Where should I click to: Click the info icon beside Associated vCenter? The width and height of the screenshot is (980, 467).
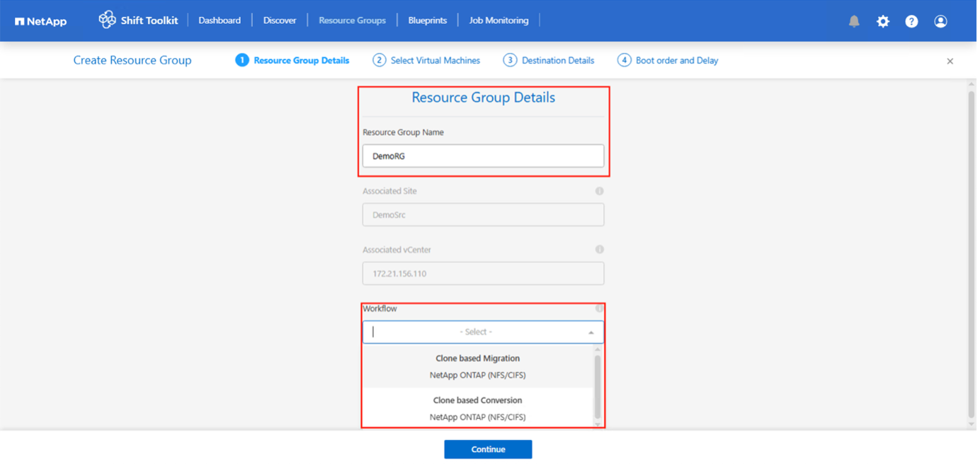coord(599,249)
